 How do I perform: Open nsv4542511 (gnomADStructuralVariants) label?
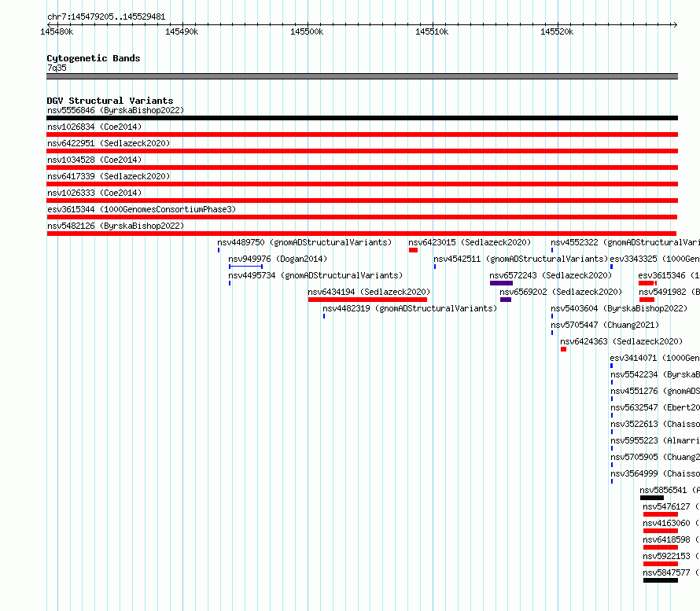pyautogui.click(x=521, y=259)
